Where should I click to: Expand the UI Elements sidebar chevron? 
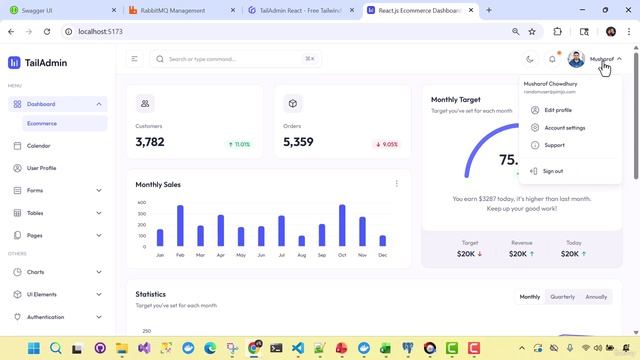[x=99, y=295]
